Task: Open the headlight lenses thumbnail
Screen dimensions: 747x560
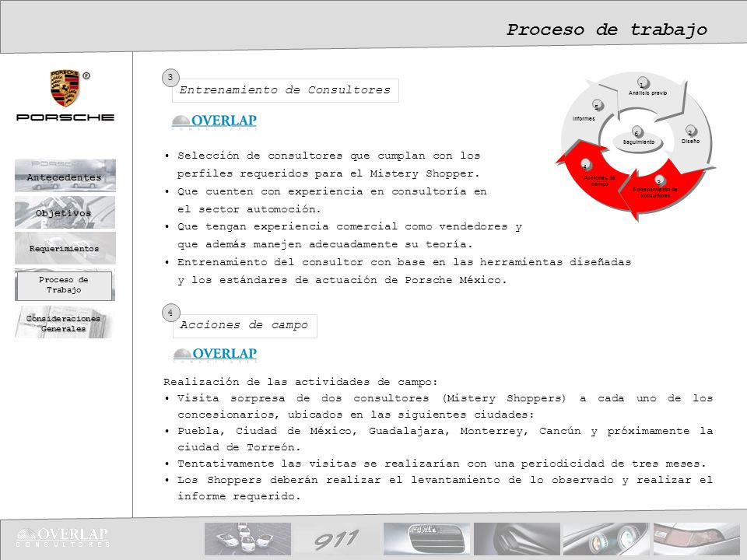Action: (x=605, y=539)
